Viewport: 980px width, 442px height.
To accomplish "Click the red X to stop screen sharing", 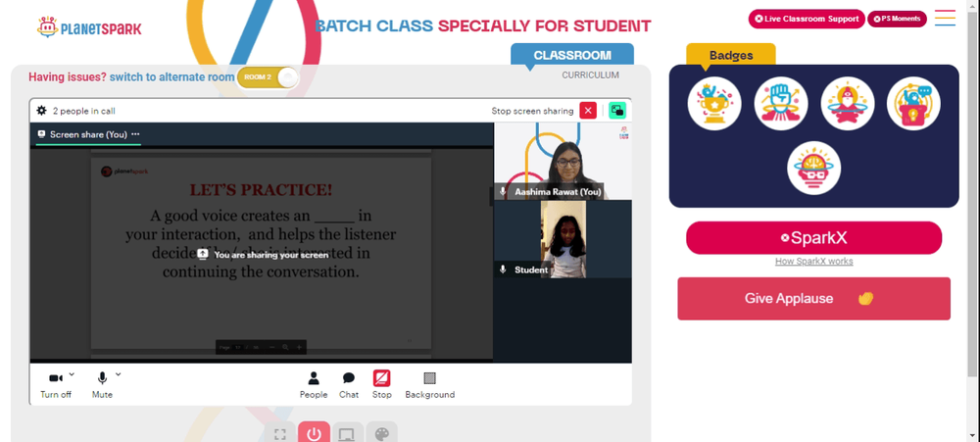I will click(588, 111).
